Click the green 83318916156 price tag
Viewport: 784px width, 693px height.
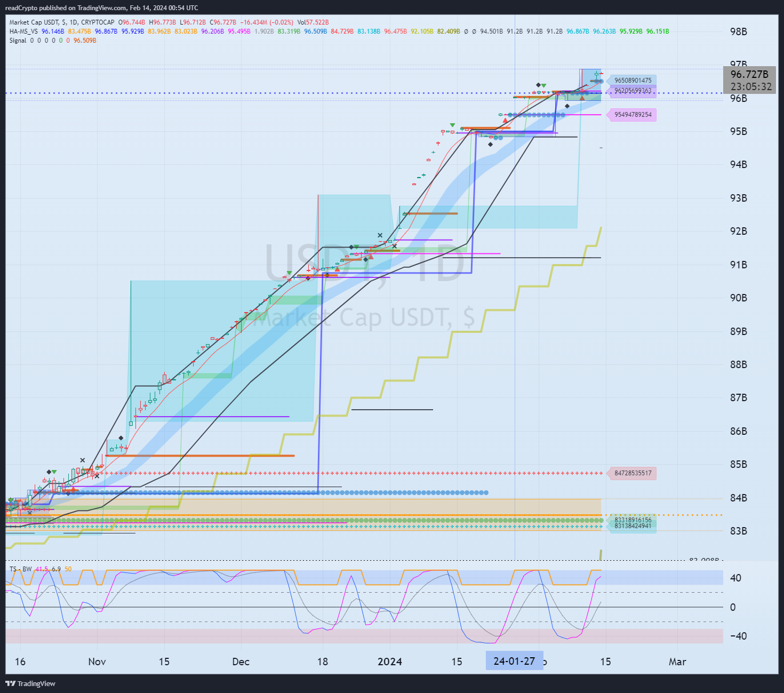point(633,520)
